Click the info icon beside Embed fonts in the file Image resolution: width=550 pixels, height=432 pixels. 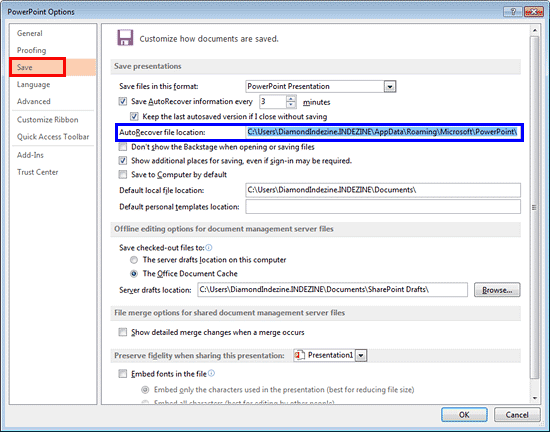(211, 373)
